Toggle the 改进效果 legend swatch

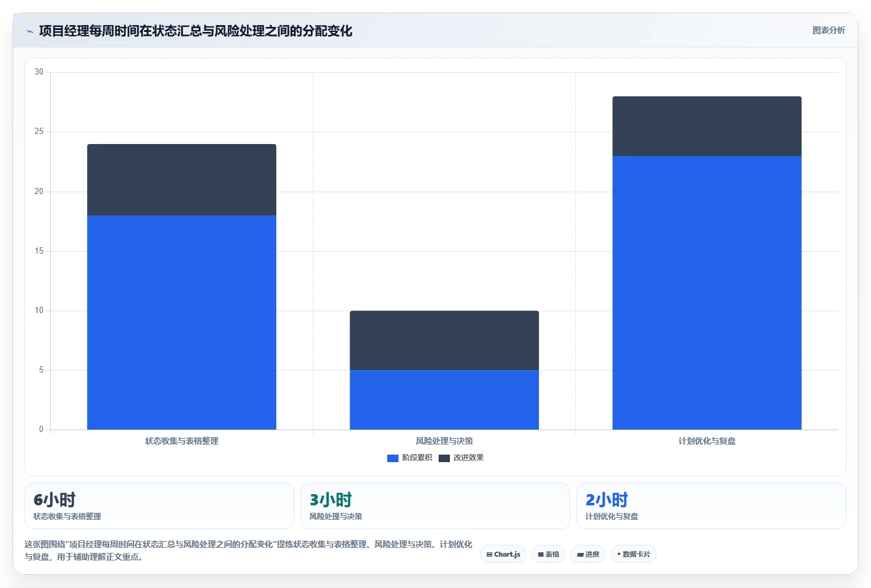click(x=444, y=458)
